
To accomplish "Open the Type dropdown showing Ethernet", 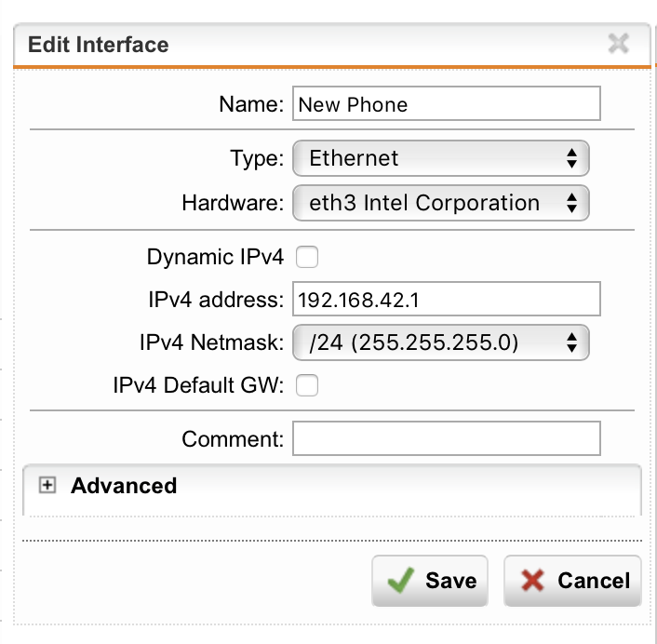I will click(441, 158).
